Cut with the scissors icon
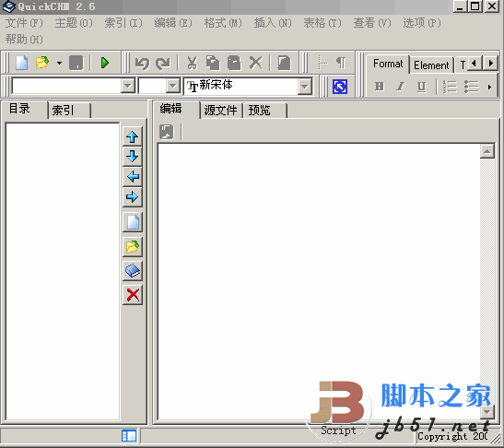Viewport: 504px width, 448px height. [x=192, y=63]
